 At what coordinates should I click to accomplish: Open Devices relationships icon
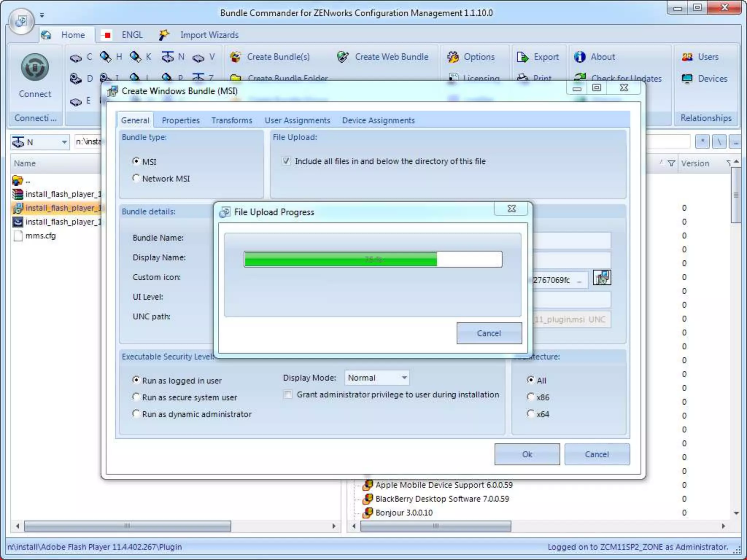(687, 79)
